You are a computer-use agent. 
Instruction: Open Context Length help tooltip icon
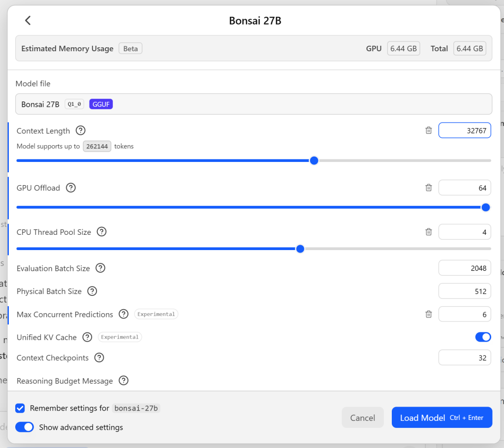[80, 130]
